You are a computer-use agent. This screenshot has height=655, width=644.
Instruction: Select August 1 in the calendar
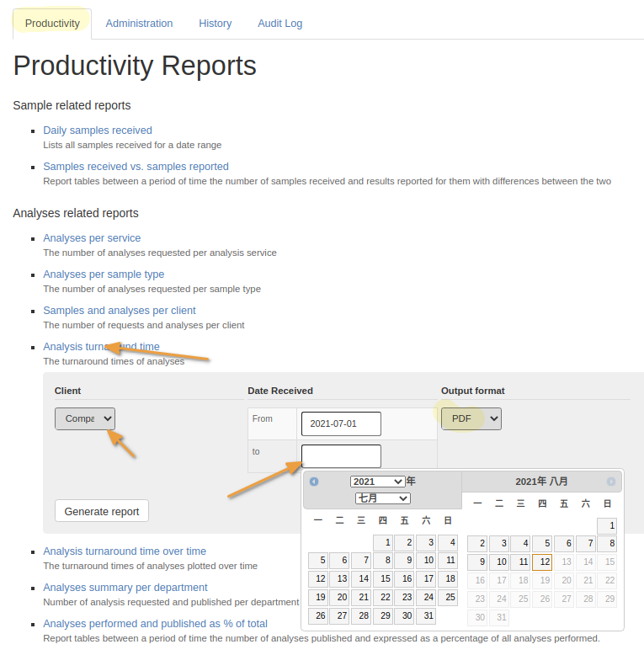pyautogui.click(x=607, y=525)
